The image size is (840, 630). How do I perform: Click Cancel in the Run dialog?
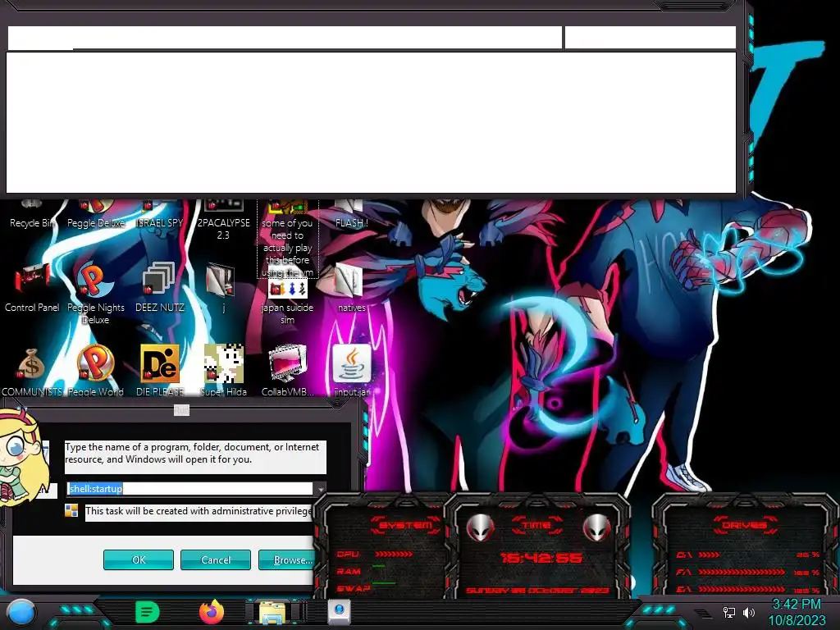coord(216,559)
